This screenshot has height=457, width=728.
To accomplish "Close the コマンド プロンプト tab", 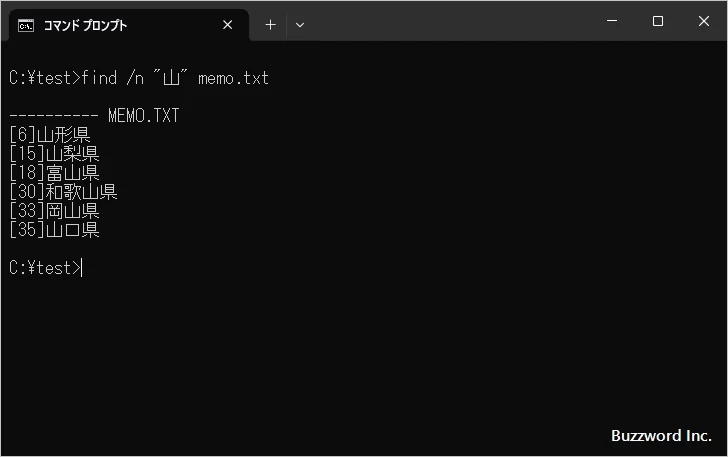I will [227, 25].
